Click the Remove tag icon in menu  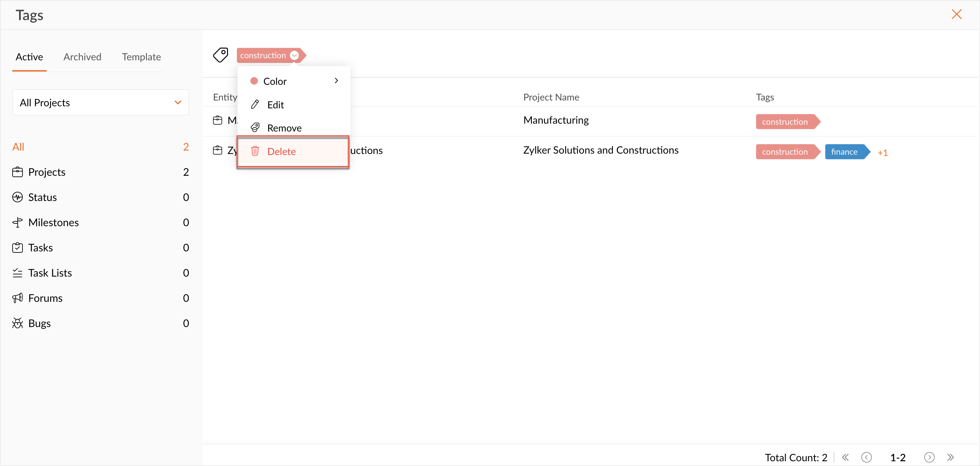255,127
